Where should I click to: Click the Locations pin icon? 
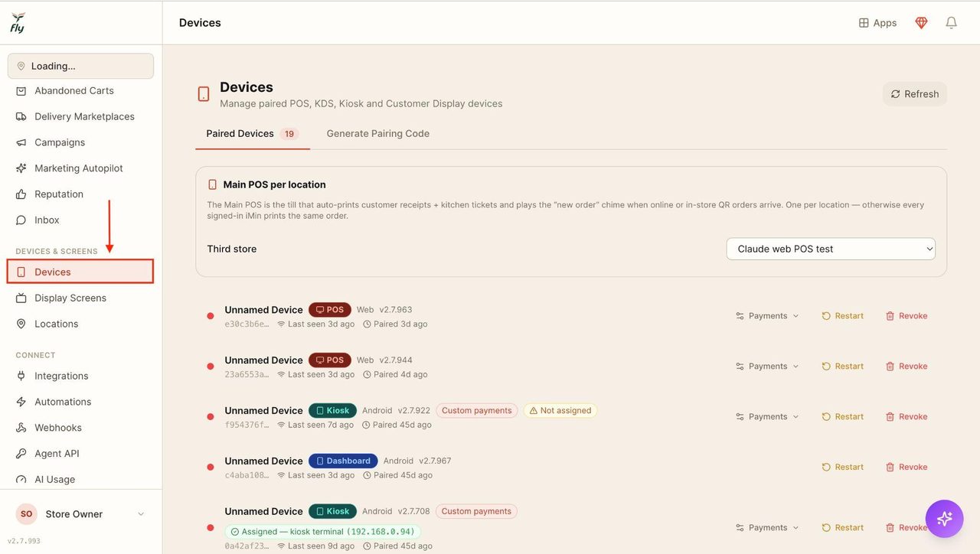(x=21, y=324)
